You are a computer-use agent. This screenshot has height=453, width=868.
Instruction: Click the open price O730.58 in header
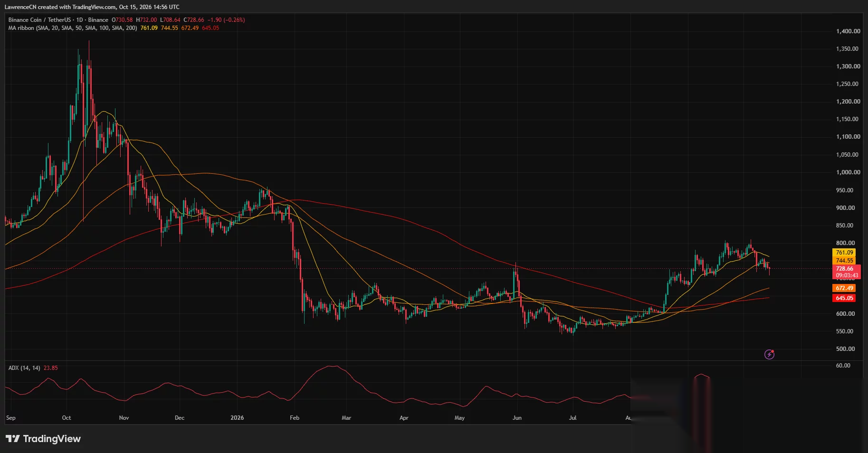122,20
